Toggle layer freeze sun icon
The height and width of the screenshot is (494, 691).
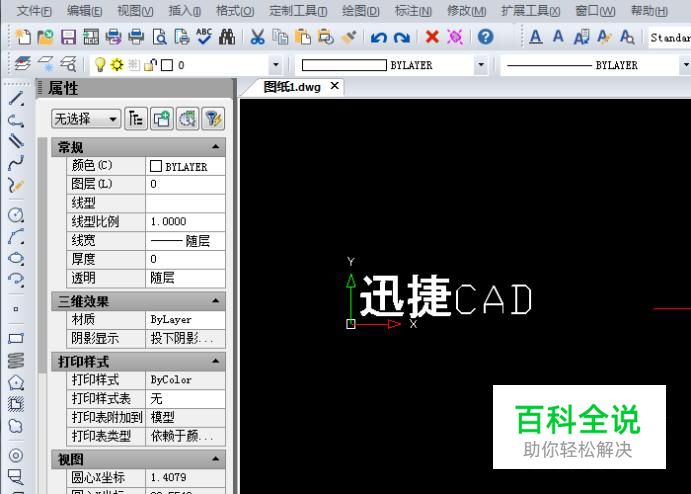(117, 65)
